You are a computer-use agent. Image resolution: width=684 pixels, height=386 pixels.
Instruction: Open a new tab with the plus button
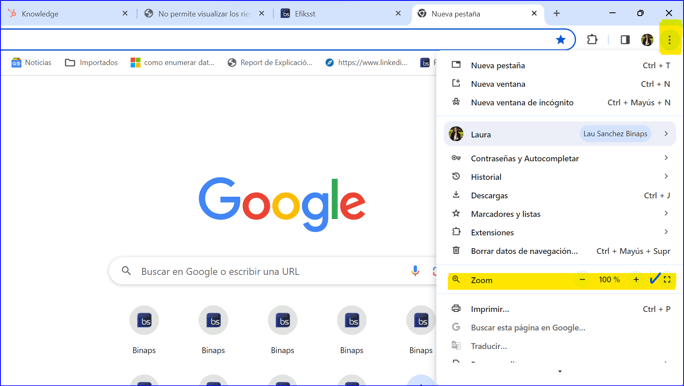click(x=556, y=14)
